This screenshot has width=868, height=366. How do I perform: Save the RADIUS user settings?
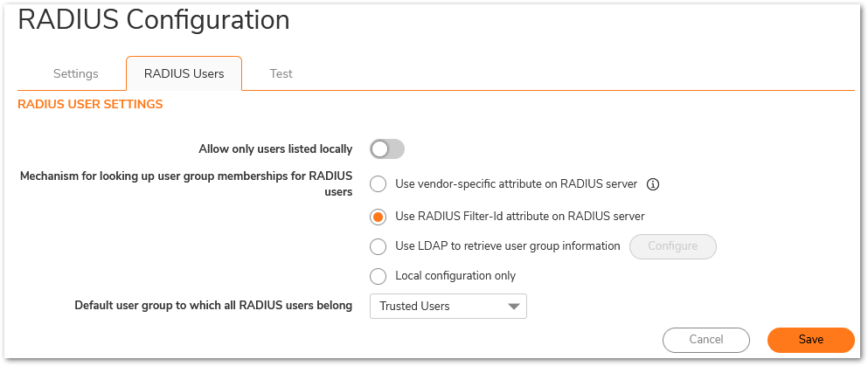[x=811, y=340]
